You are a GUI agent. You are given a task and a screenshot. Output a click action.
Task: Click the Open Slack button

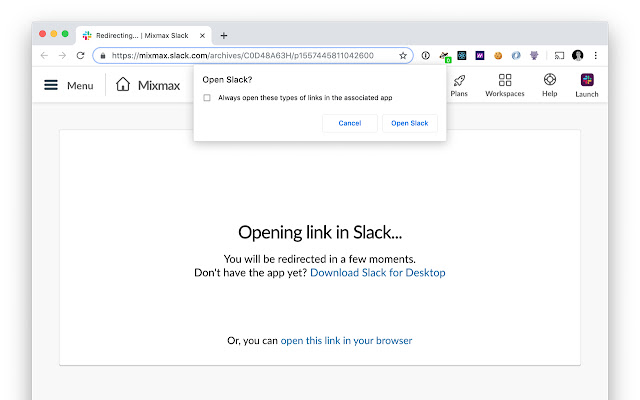pos(410,123)
